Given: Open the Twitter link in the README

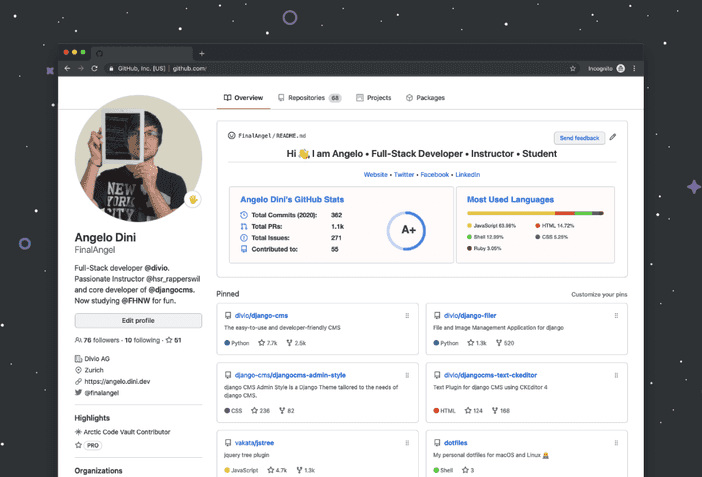Looking at the screenshot, I should [x=404, y=175].
